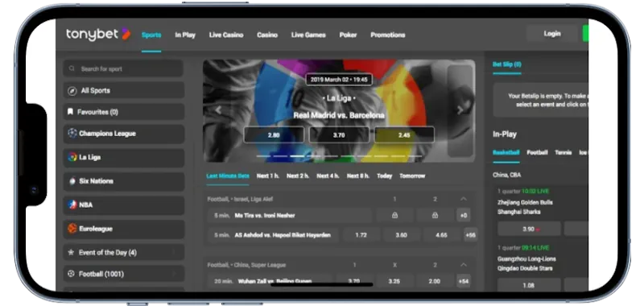Click the Search for sport field
The height and width of the screenshot is (306, 644).
[123, 68]
